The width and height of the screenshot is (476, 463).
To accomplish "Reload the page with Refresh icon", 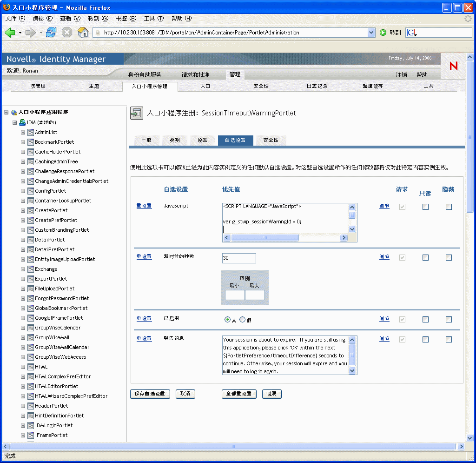I will (x=51, y=32).
